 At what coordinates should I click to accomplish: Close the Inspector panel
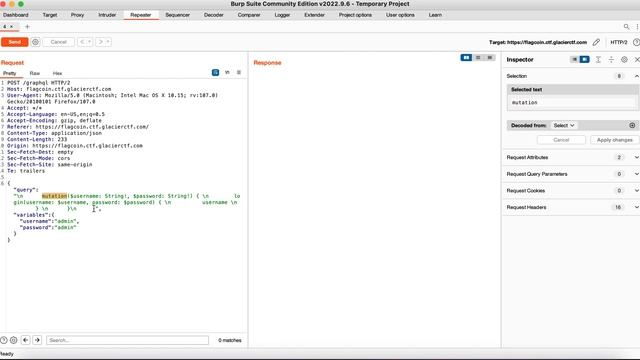[637, 59]
